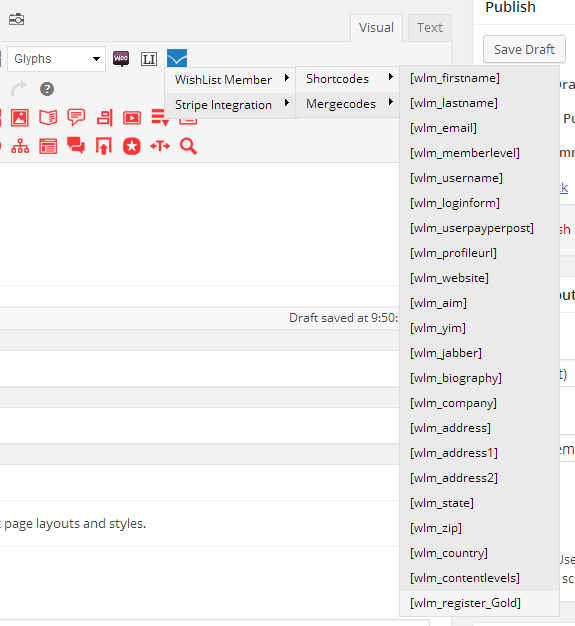Open the WishList Member menu item

(x=230, y=80)
